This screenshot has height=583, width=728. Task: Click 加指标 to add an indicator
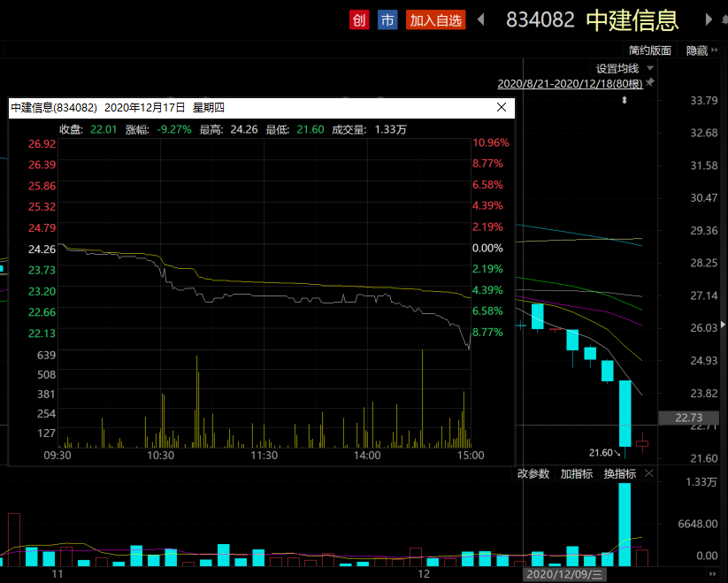point(576,474)
